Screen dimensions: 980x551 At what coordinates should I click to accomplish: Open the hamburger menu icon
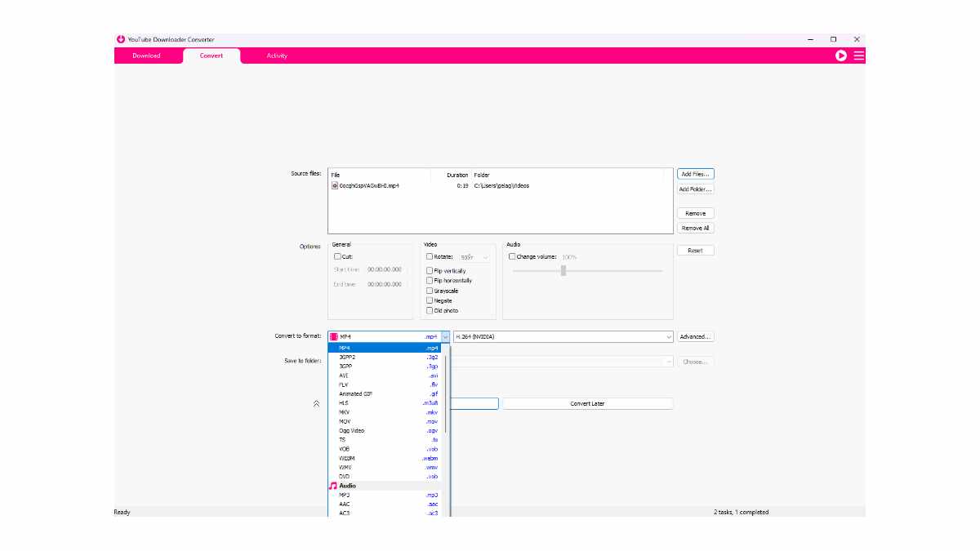(x=859, y=56)
